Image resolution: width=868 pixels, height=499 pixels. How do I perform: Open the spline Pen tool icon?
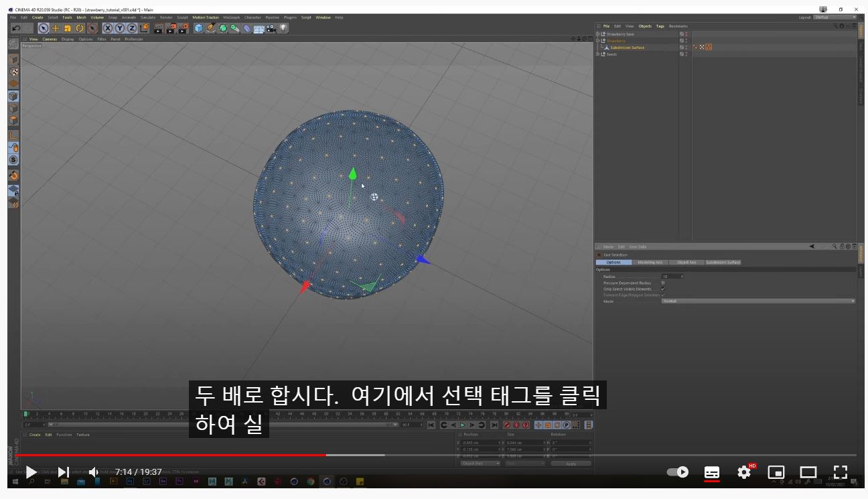pyautogui.click(x=211, y=28)
